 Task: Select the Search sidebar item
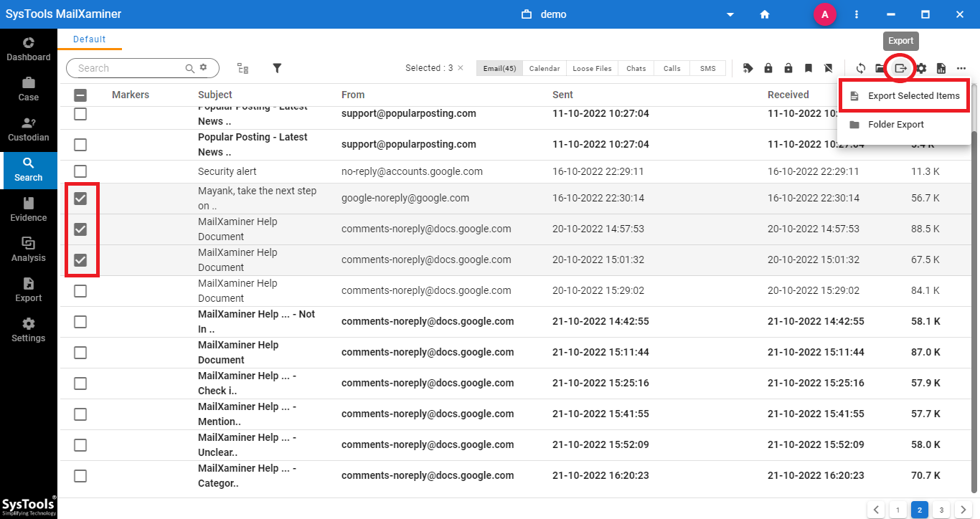pyautogui.click(x=29, y=169)
